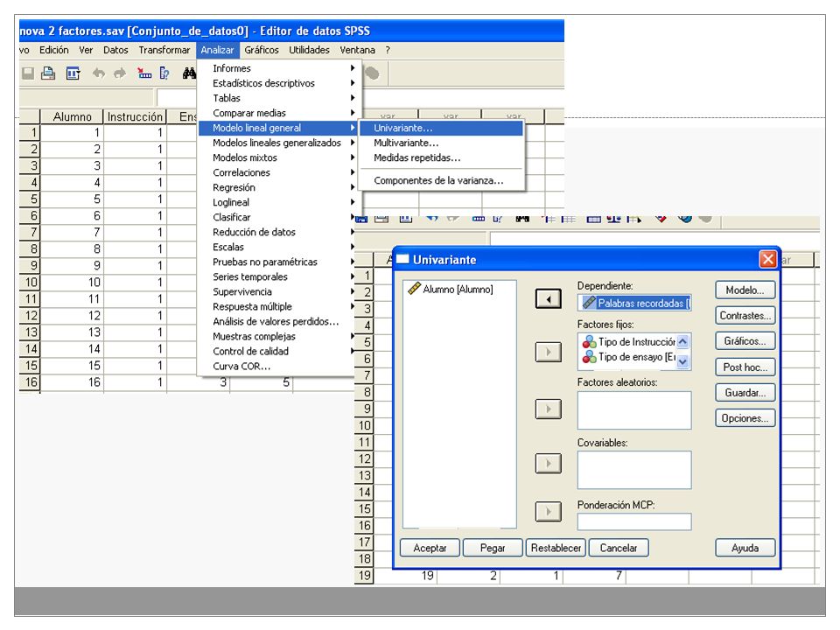Open help with the Ayuda button
Image resolution: width=840 pixels, height=630 pixels.
(745, 548)
